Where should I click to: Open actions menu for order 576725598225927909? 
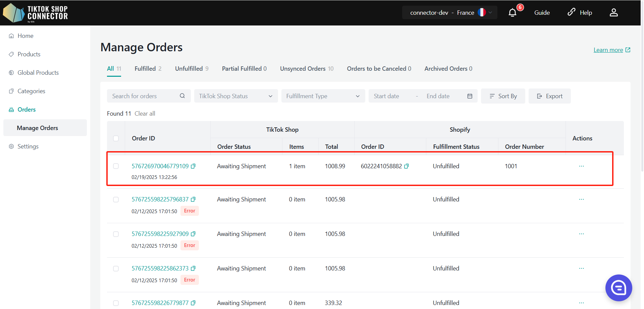point(581,234)
